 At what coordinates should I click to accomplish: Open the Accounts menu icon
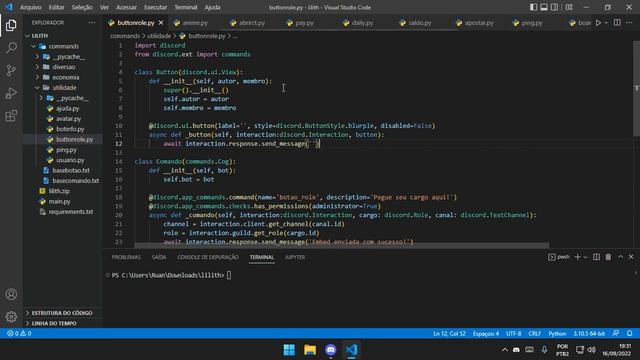pyautogui.click(x=11, y=294)
